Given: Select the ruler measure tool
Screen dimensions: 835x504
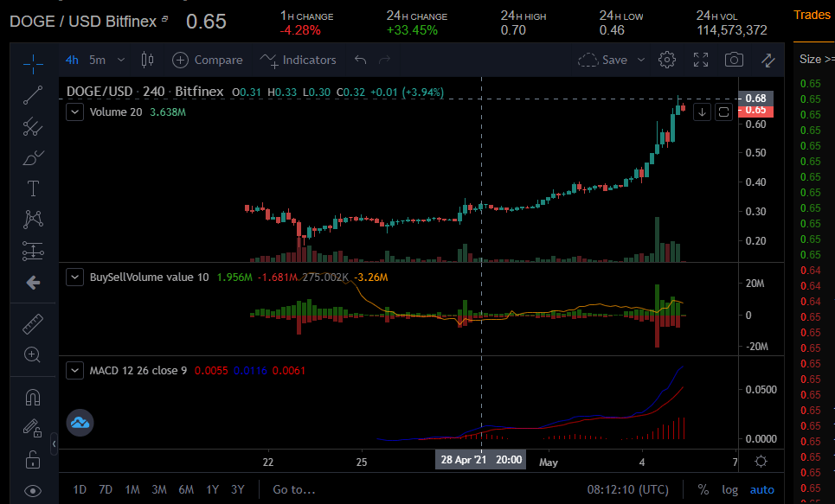Looking at the screenshot, I should tap(33, 323).
